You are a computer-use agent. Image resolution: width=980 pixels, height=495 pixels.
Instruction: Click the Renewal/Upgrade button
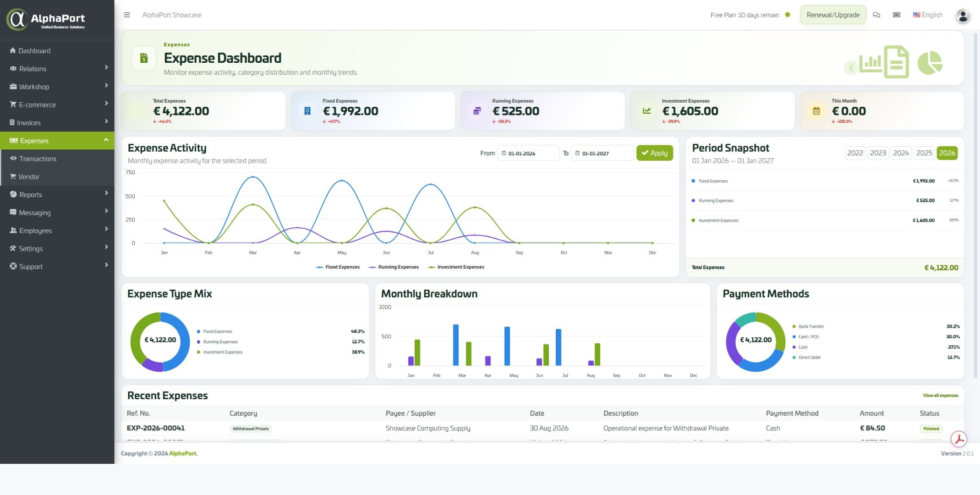point(833,15)
